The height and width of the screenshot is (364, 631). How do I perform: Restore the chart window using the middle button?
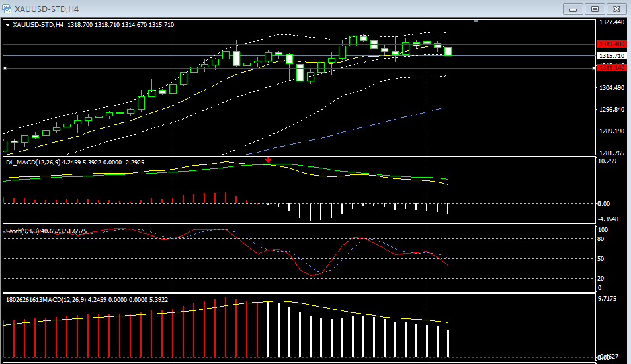tap(595, 9)
